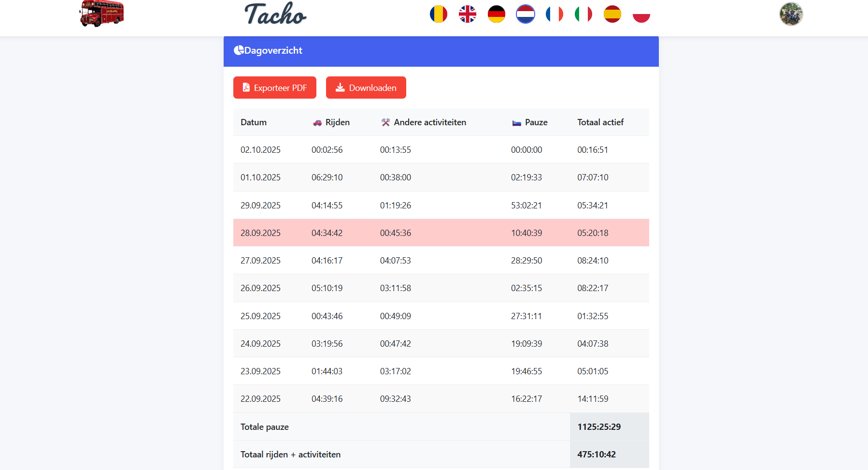Click the Tacho title logo
Image resolution: width=868 pixels, height=470 pixels.
coord(275,14)
